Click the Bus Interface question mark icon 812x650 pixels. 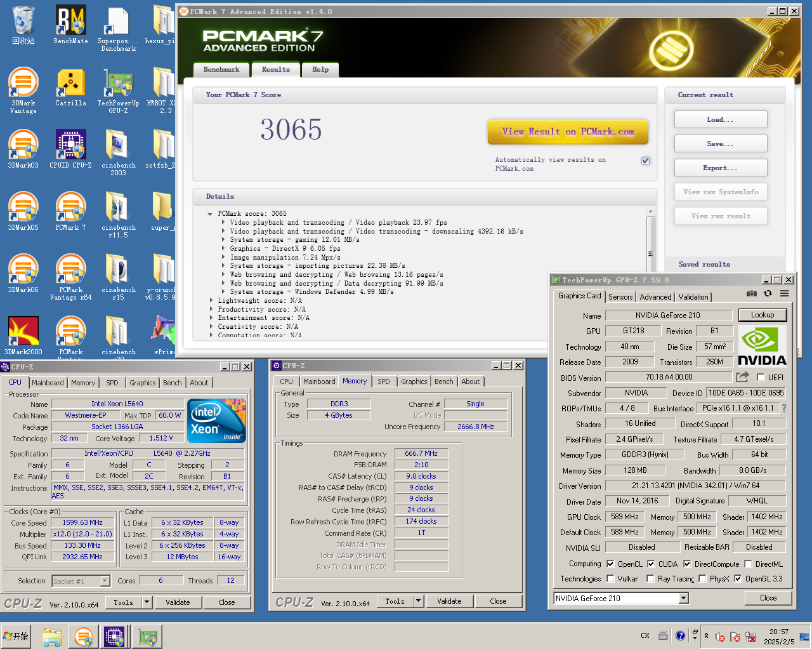[x=783, y=408]
